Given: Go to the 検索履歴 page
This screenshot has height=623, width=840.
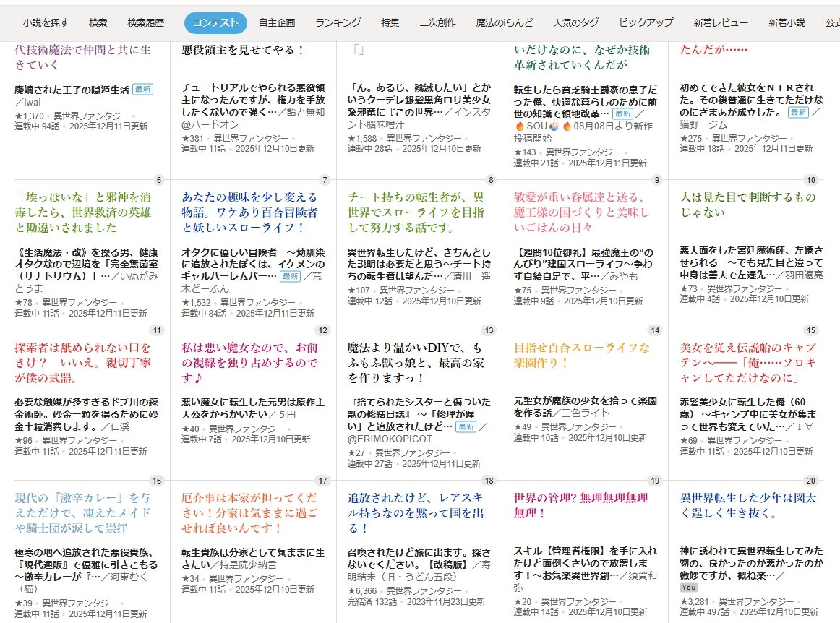Looking at the screenshot, I should click(147, 22).
